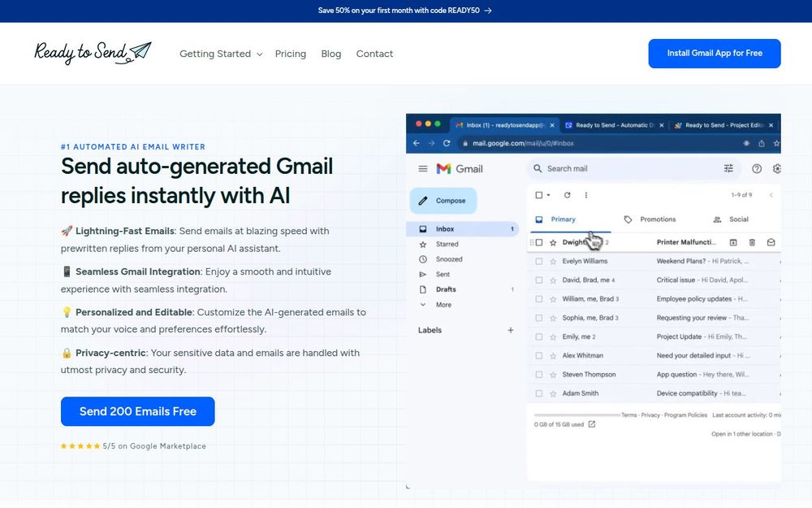
Task: Click the Compose button
Action: coord(443,201)
